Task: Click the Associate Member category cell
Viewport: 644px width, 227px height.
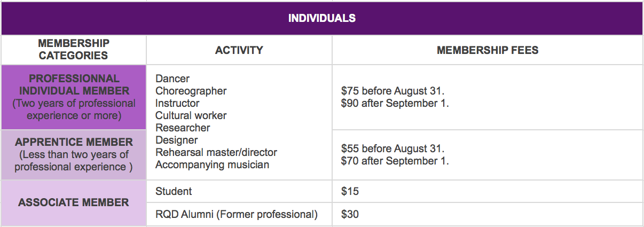Action: [74, 203]
